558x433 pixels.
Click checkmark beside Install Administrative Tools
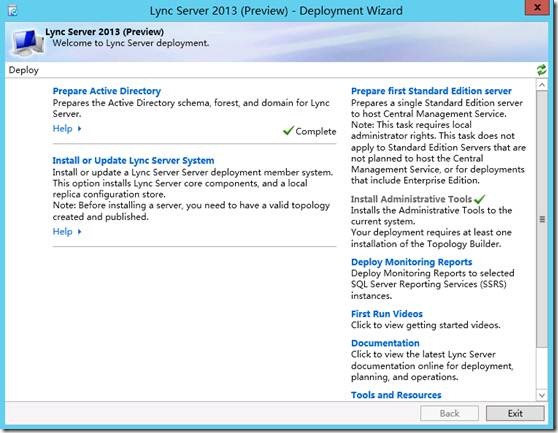click(480, 199)
